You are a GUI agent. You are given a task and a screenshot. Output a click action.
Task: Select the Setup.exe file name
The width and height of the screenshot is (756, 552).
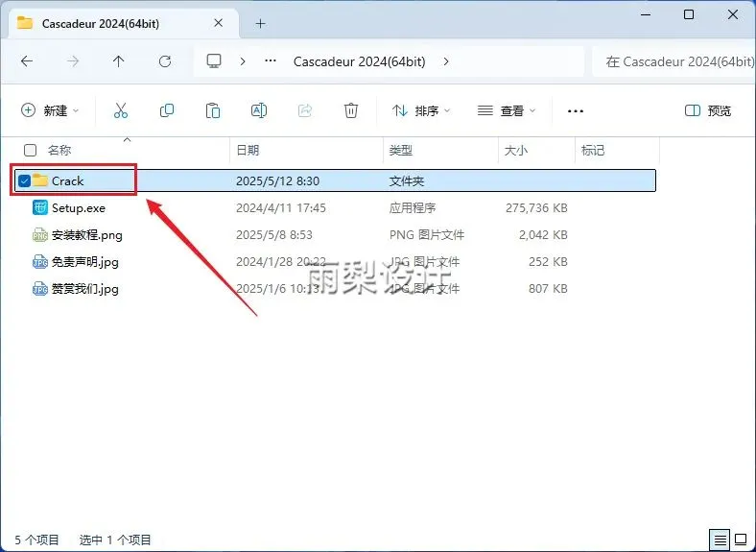(x=79, y=208)
